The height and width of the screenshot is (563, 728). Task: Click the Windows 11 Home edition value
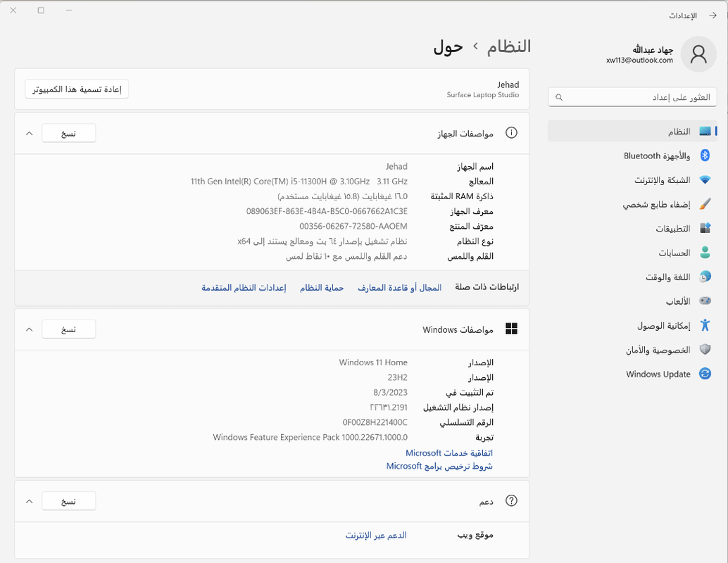pyautogui.click(x=373, y=362)
